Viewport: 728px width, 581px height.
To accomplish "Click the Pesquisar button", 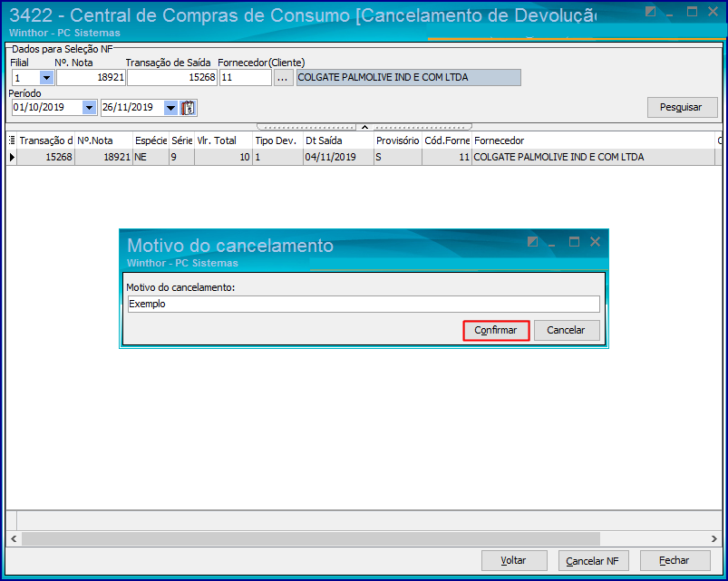I will (x=682, y=107).
